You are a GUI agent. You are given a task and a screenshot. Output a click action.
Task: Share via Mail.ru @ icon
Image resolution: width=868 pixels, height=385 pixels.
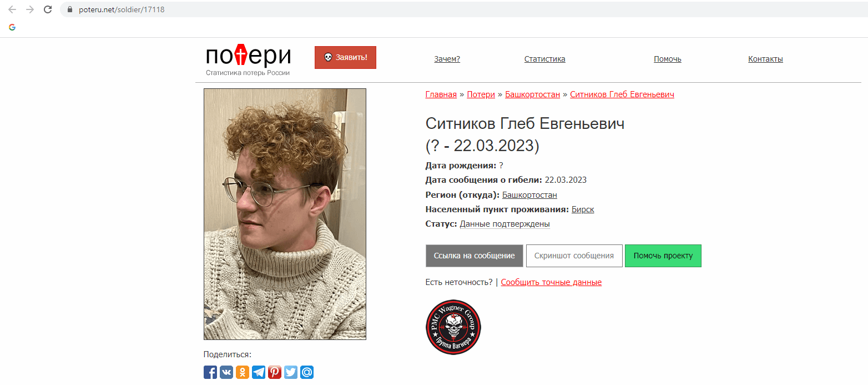307,372
